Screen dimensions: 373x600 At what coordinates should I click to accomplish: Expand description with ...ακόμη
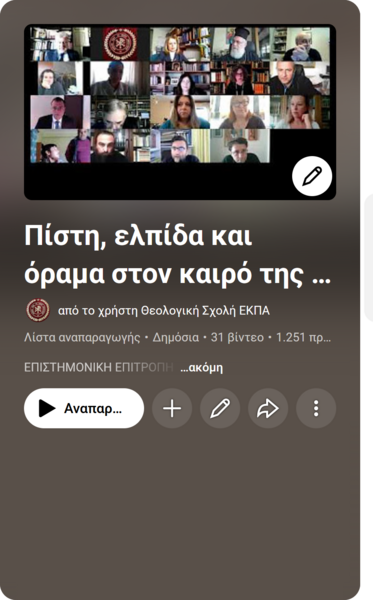(202, 367)
